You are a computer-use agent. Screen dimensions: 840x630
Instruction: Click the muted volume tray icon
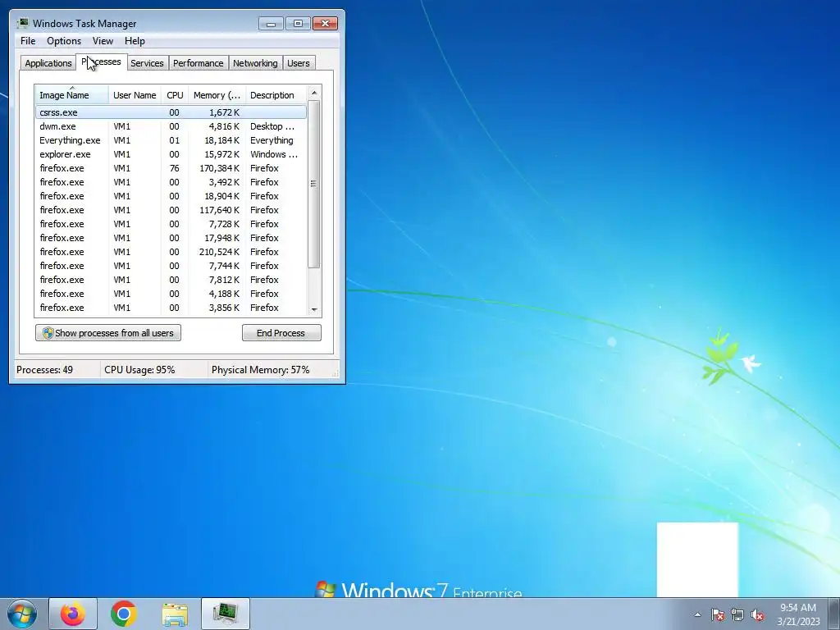pos(757,614)
